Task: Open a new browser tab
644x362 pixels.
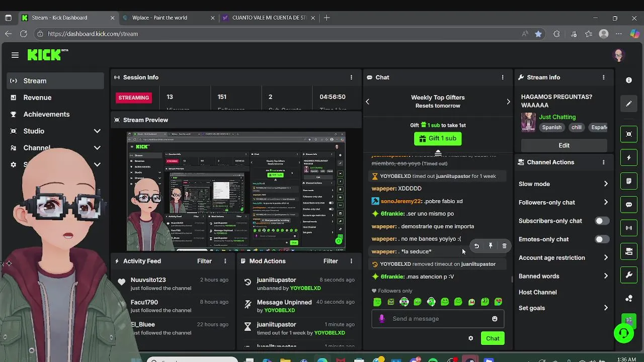Action: [x=327, y=18]
